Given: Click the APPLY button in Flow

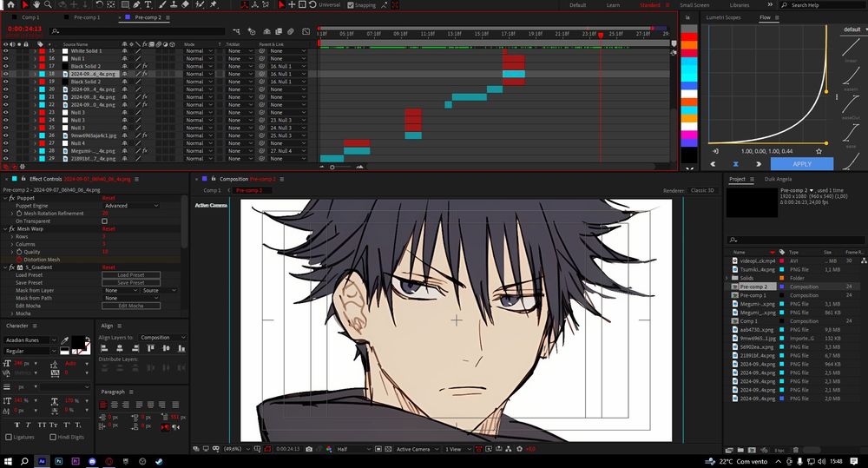Looking at the screenshot, I should pyautogui.click(x=801, y=164).
